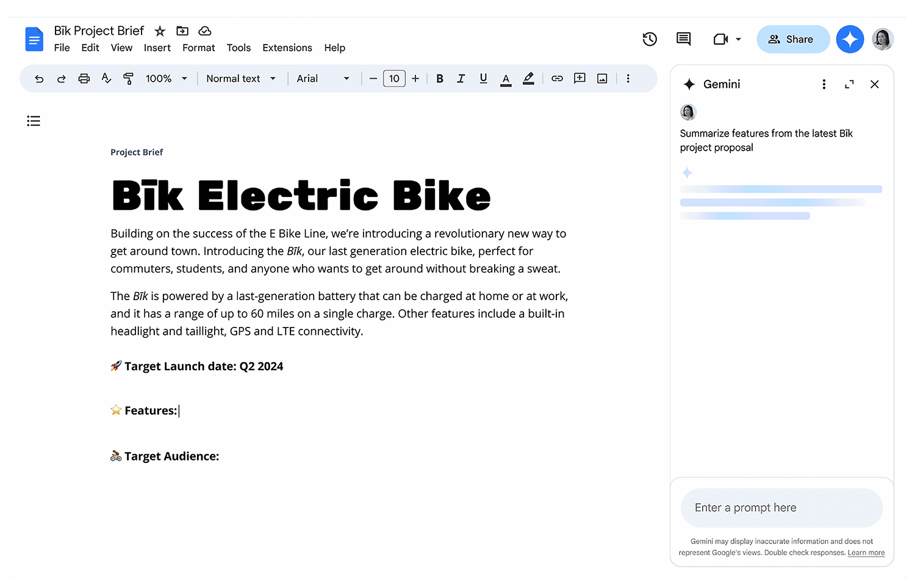The image size is (915, 588).
Task: Toggle bold formatting
Action: coord(440,79)
